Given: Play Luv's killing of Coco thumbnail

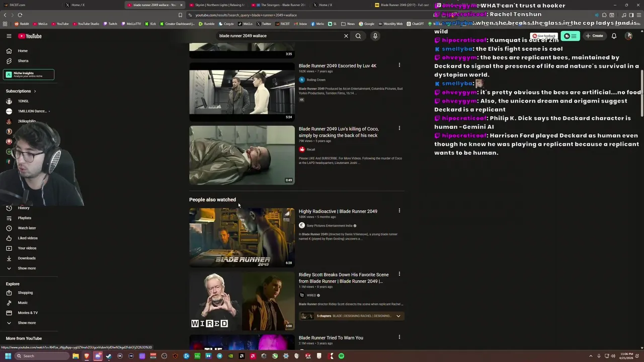Looking at the screenshot, I should pos(242,155).
